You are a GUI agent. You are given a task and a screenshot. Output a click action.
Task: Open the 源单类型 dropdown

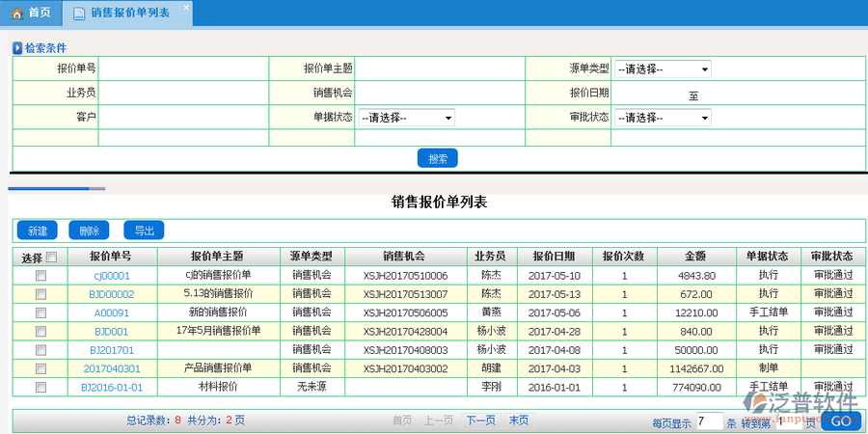point(663,69)
